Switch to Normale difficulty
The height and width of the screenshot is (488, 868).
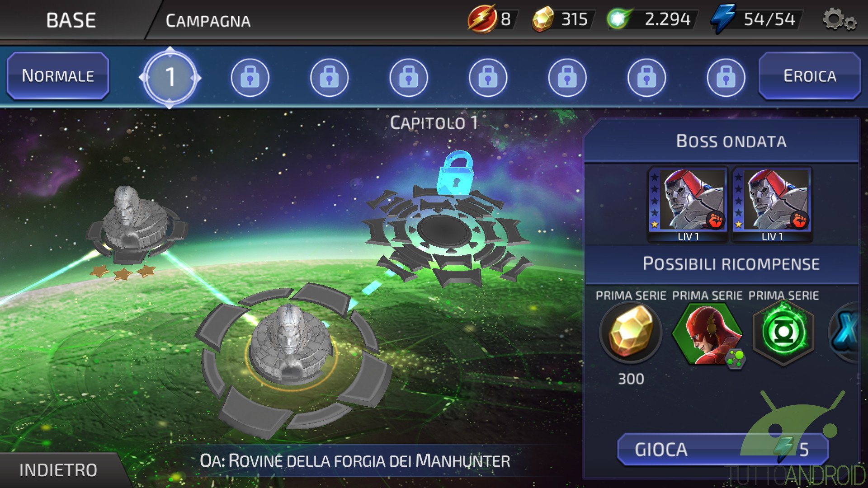point(58,76)
